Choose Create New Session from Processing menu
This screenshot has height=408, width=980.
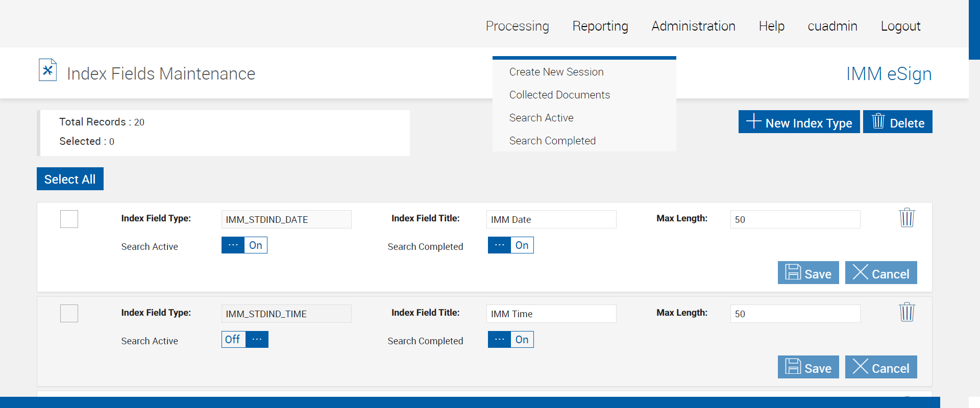pyautogui.click(x=556, y=72)
